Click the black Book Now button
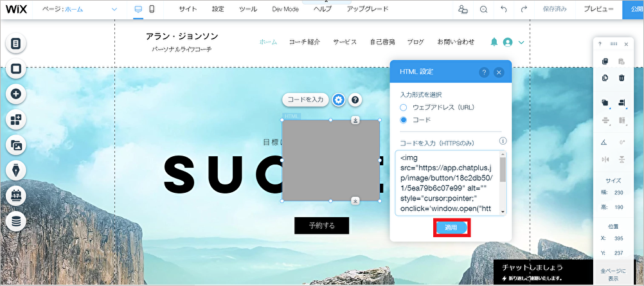The width and height of the screenshot is (644, 286). click(321, 226)
